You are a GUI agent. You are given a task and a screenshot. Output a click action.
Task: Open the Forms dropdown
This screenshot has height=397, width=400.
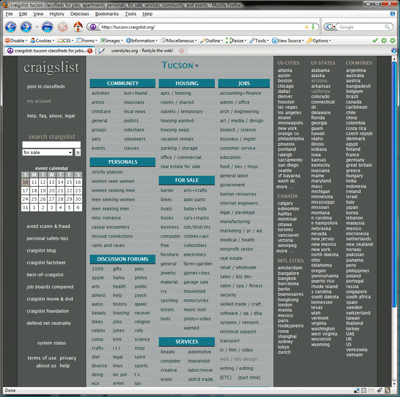click(x=87, y=41)
